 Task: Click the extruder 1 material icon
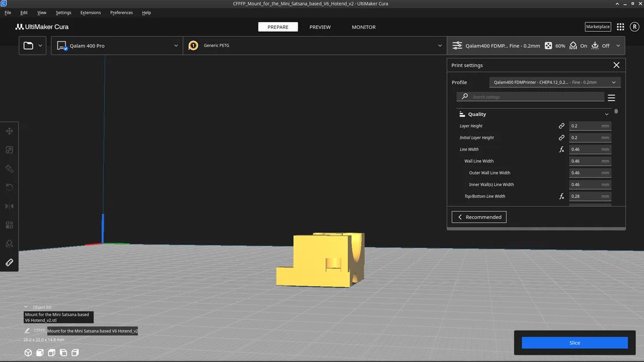click(193, 46)
